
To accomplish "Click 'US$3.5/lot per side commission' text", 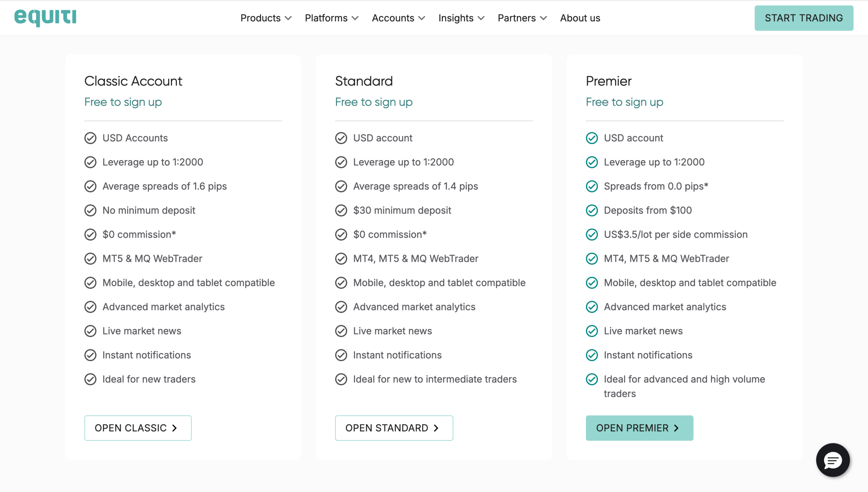I will click(676, 234).
